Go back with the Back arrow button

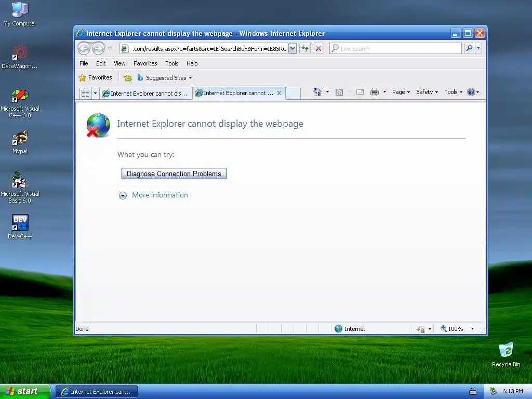pyautogui.click(x=84, y=48)
